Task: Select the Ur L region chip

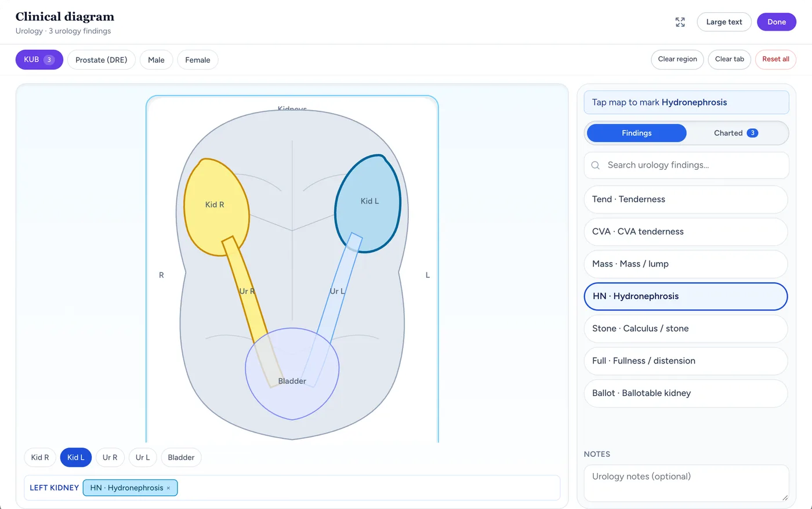Action: [x=143, y=457]
